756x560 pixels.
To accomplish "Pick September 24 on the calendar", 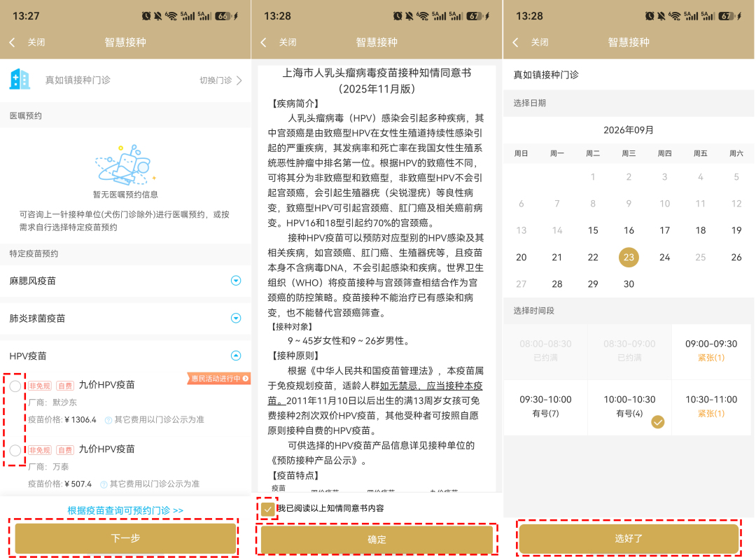I will (664, 257).
